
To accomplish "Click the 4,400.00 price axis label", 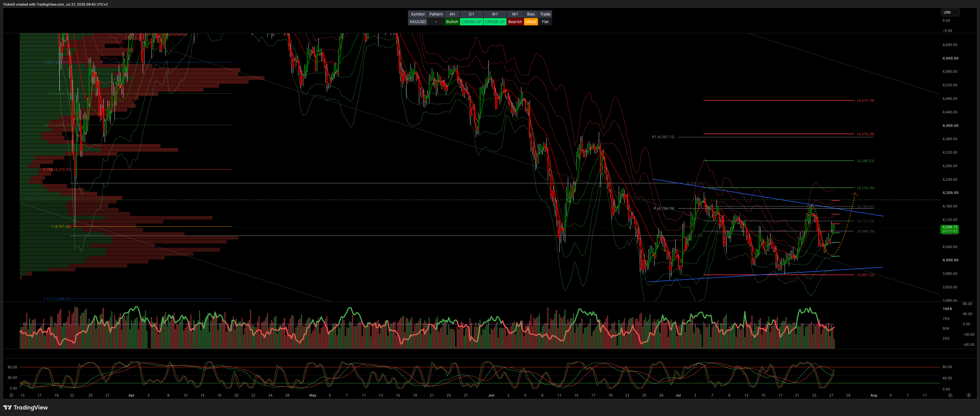I will click(x=950, y=125).
